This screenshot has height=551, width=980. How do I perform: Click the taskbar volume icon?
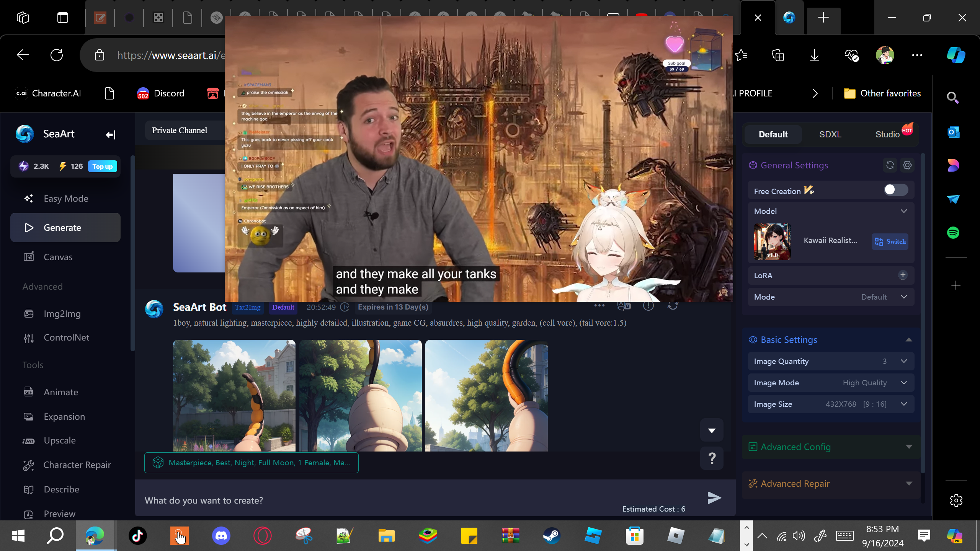(799, 536)
